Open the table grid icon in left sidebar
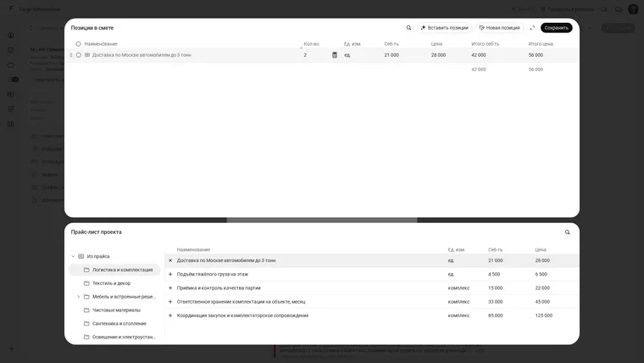The width and height of the screenshot is (644, 363). [11, 94]
